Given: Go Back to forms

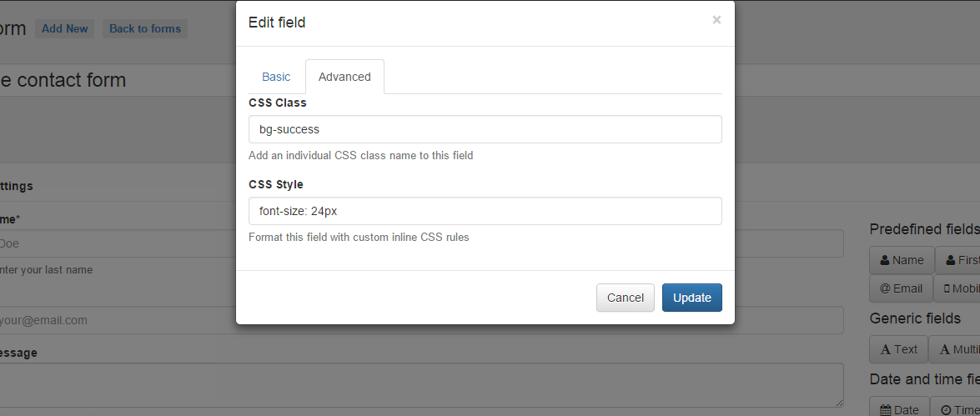Looking at the screenshot, I should coord(145,28).
